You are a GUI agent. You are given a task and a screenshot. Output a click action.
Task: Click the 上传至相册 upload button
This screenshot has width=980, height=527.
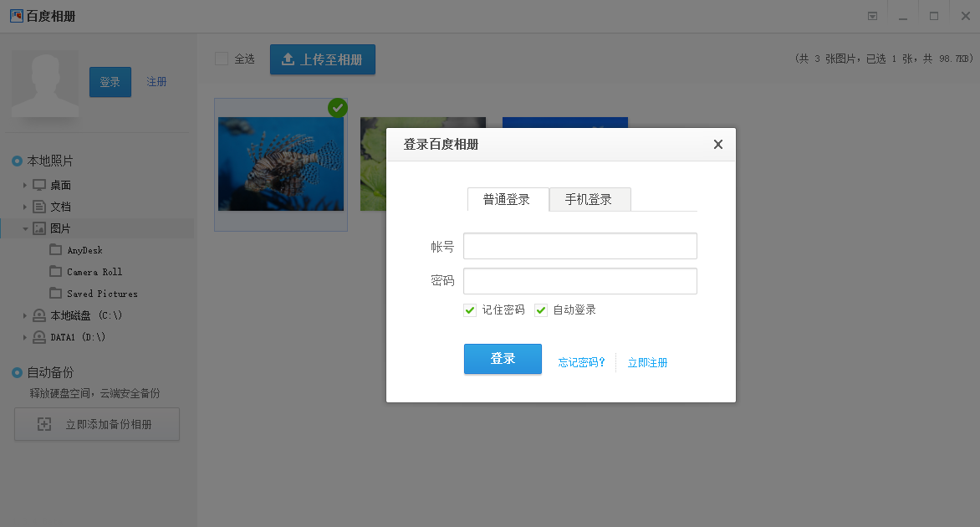[323, 59]
